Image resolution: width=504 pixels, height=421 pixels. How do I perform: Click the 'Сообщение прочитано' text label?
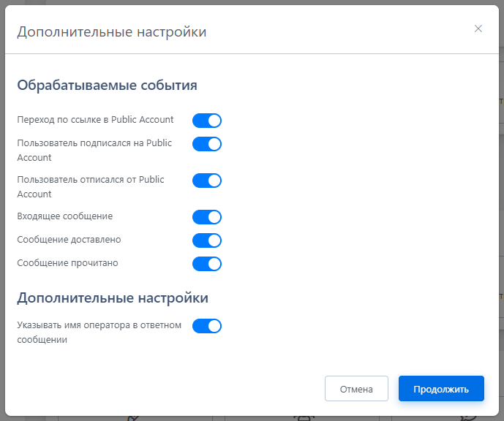pyautogui.click(x=67, y=263)
